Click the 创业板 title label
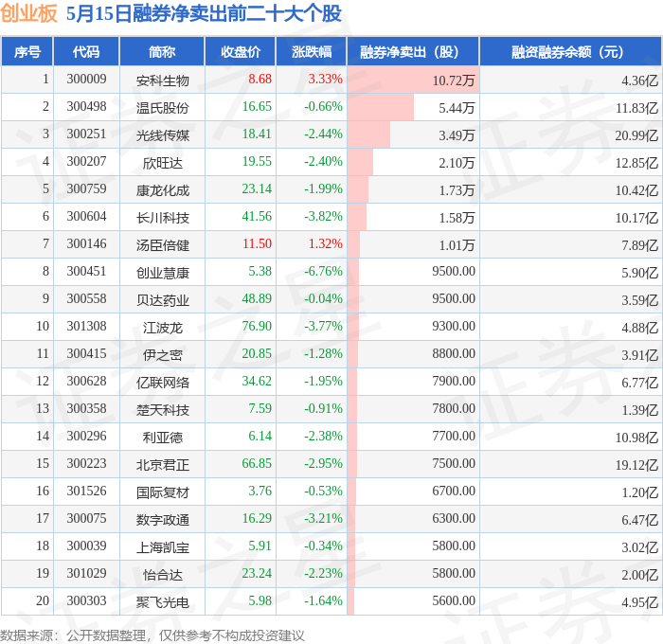This screenshot has width=663, height=644. (28, 13)
